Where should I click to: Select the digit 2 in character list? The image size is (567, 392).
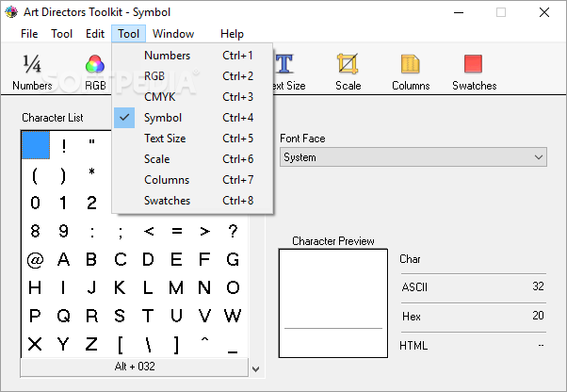point(92,203)
